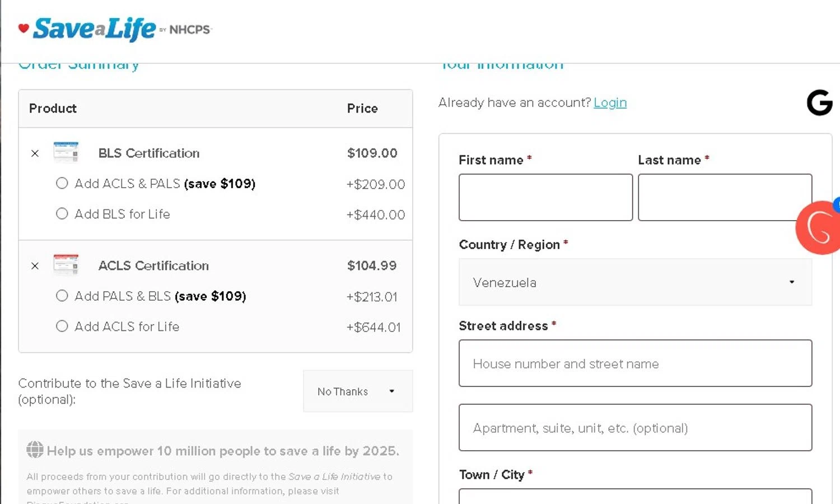Remove ACLS Certification from the order
Screen dimensions: 840x504
click(x=35, y=266)
